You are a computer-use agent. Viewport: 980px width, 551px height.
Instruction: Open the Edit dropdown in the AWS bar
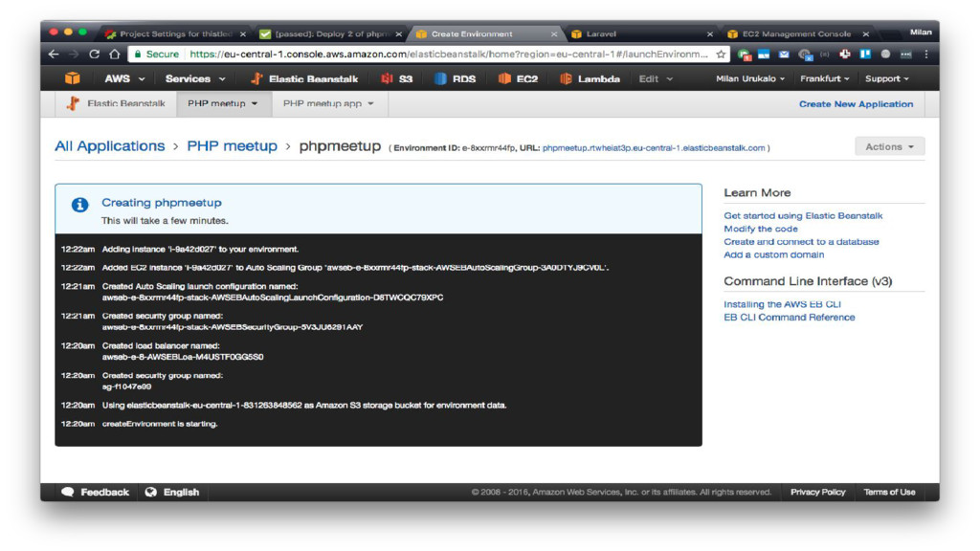point(656,78)
